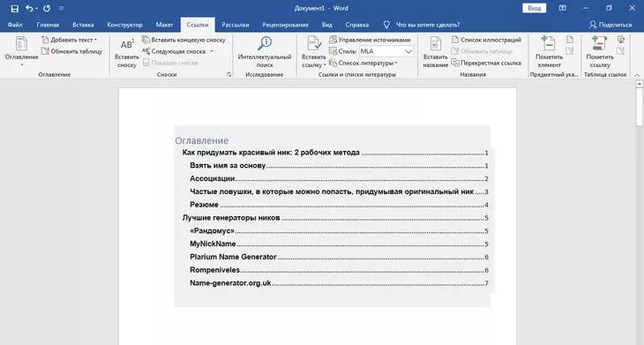Open ribbon display options icon
Viewport: 644px width, 345px height.
click(x=563, y=8)
